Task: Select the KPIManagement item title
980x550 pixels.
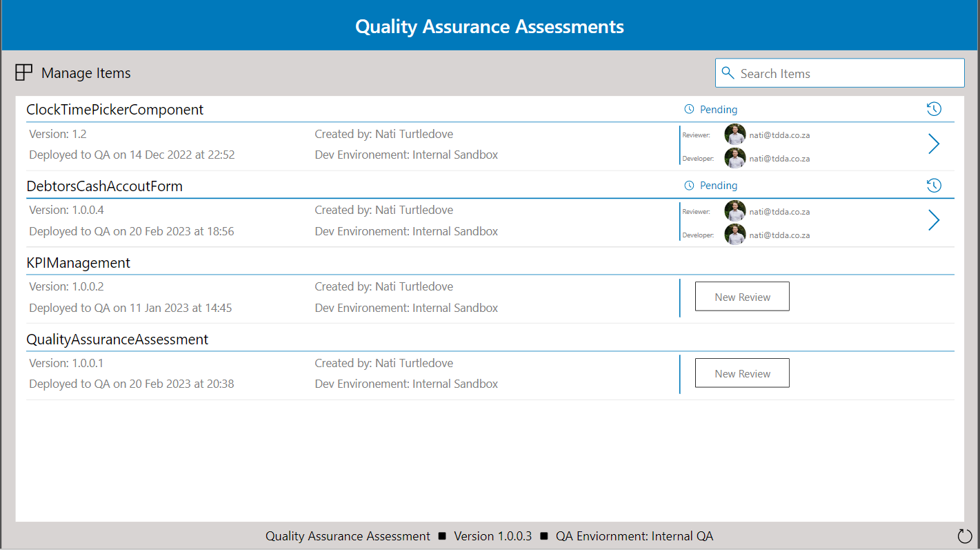Action: point(78,263)
